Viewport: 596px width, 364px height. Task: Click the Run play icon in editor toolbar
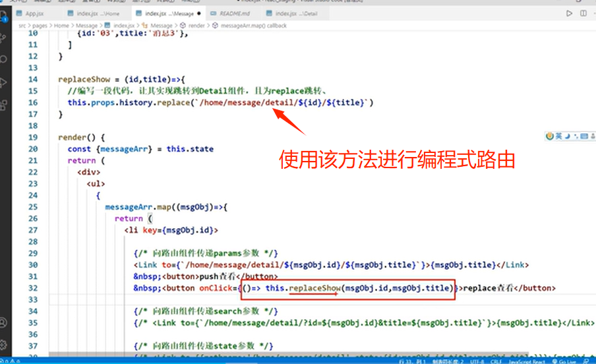[569, 13]
